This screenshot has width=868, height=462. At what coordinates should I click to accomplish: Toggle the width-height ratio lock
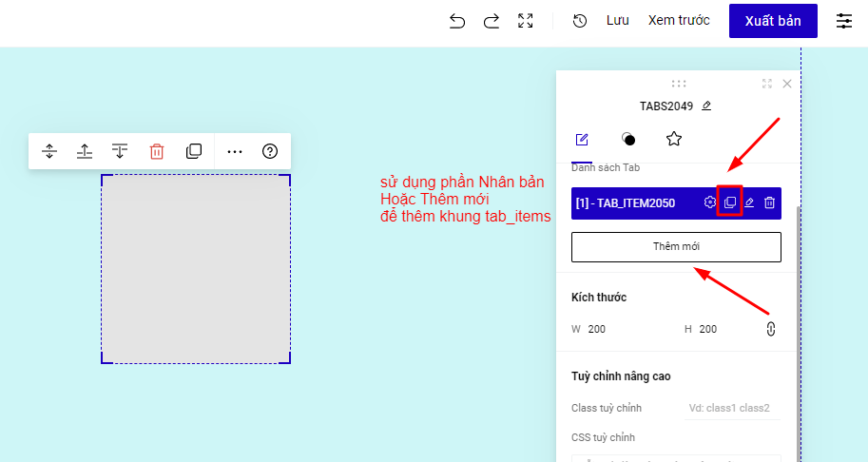click(770, 329)
